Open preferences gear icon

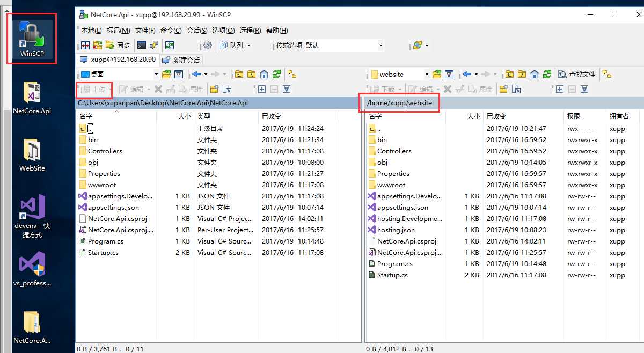click(x=208, y=46)
